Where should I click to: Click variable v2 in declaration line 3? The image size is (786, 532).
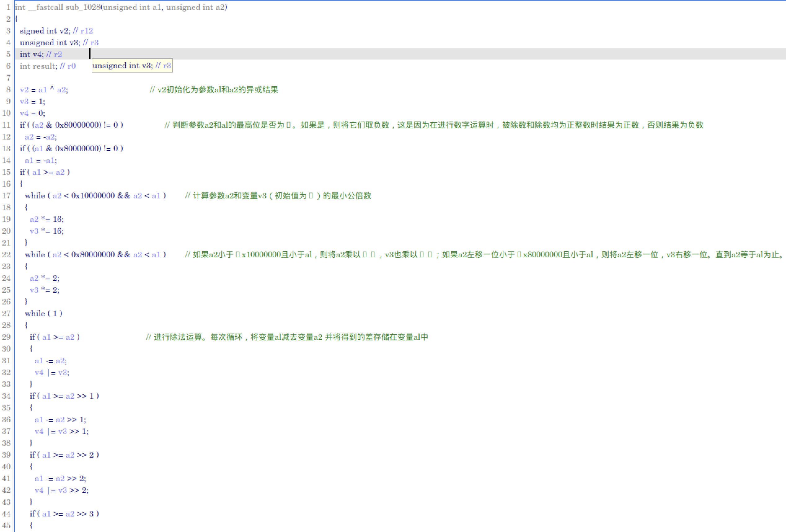[x=64, y=31]
